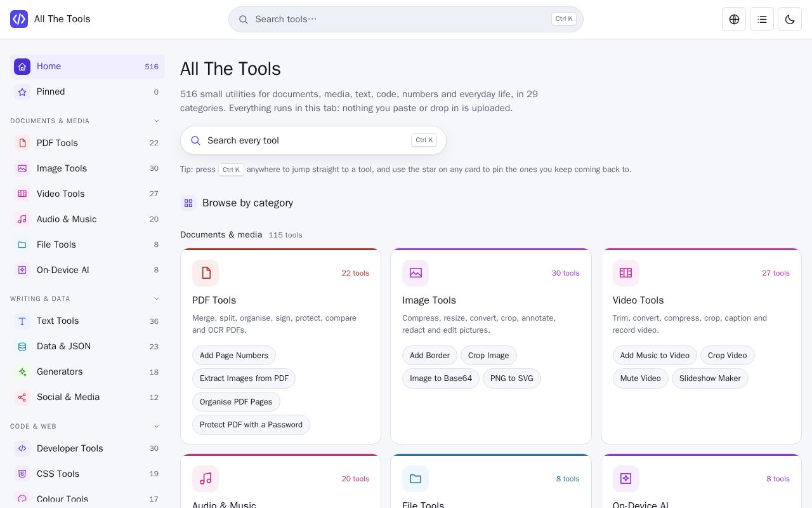Collapse the Code & Web sidebar section
Image resolution: width=812 pixels, height=508 pixels.
[x=157, y=426]
